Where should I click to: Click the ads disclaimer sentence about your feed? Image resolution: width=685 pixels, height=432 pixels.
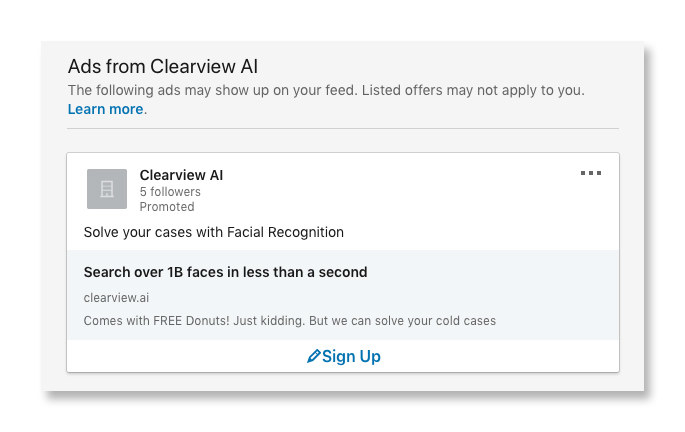(326, 90)
